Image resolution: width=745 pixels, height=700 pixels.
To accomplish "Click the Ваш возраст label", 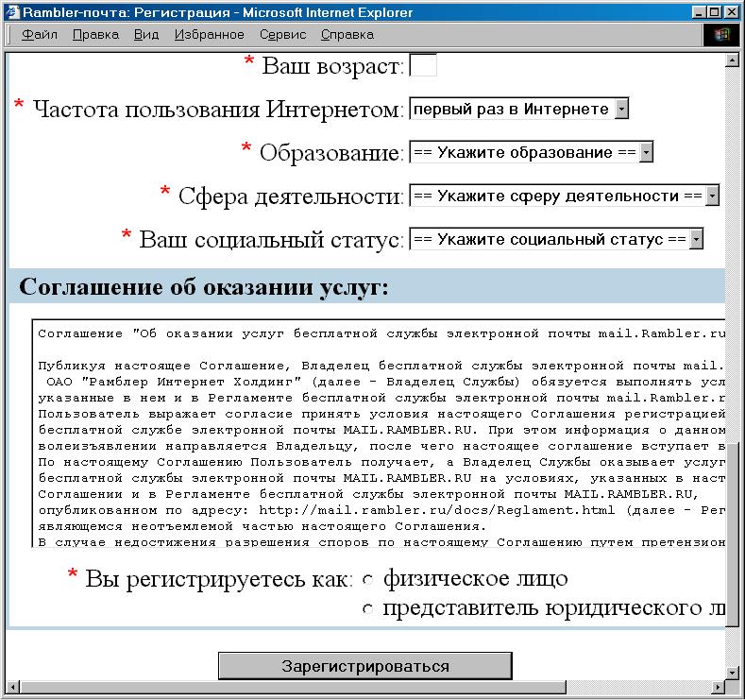I will tap(332, 66).
